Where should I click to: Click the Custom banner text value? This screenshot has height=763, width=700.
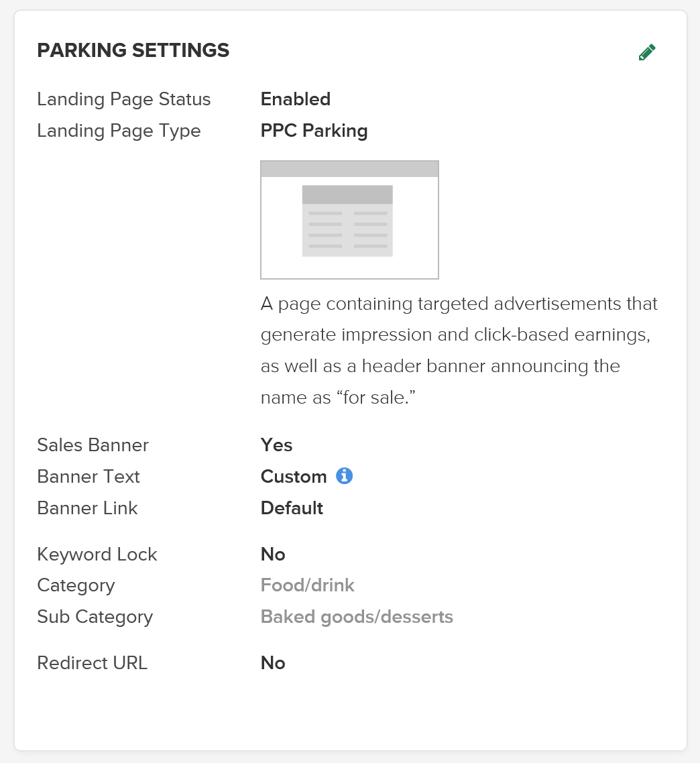click(x=294, y=477)
